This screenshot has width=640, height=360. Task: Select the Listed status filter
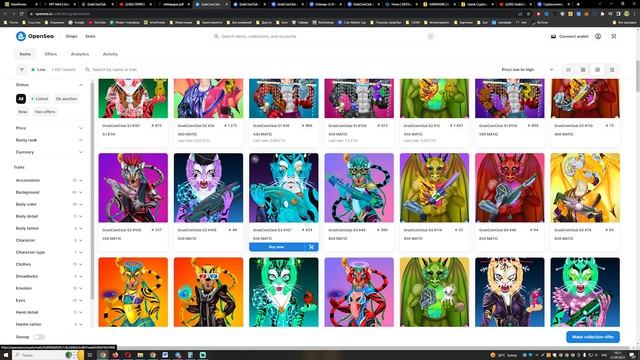coord(40,99)
